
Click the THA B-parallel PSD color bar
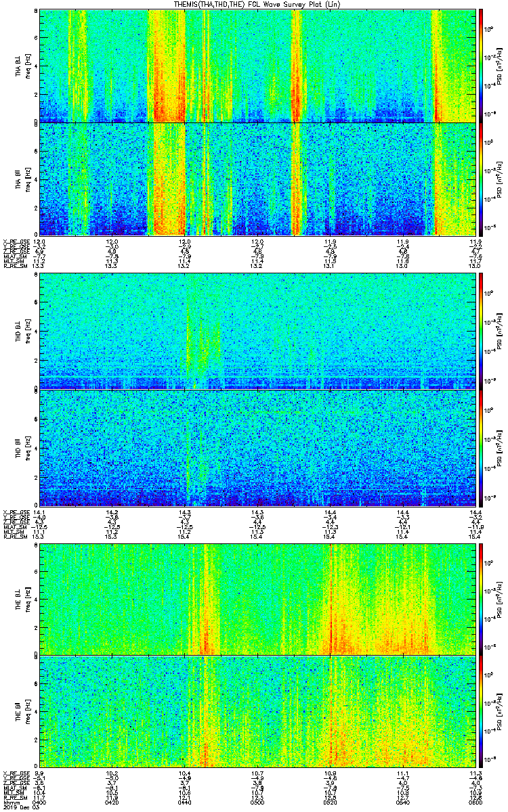point(480,179)
